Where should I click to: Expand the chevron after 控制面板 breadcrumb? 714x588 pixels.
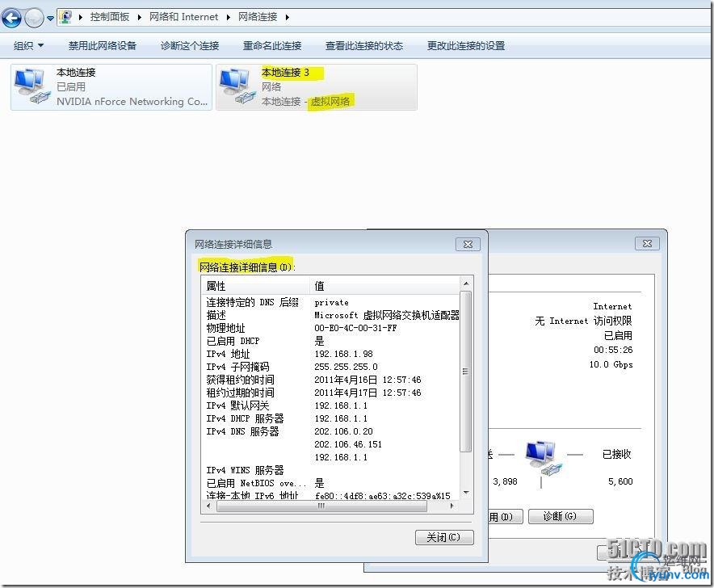point(140,17)
